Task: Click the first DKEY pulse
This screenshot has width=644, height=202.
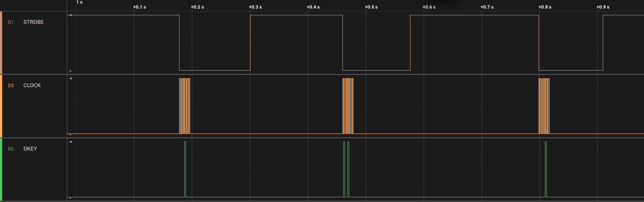Action: [x=185, y=169]
